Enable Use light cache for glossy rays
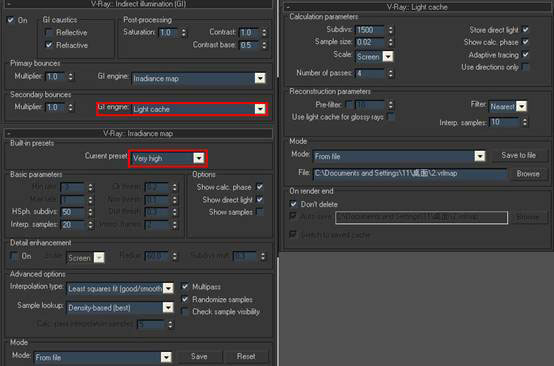Viewport: 554px width, 366px height. [x=391, y=117]
